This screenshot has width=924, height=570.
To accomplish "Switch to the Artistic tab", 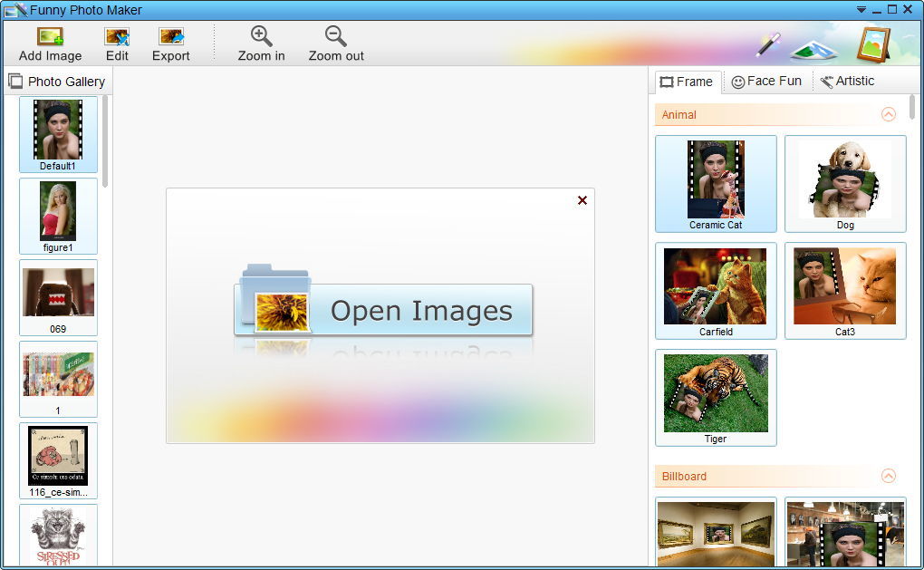I will (x=847, y=82).
